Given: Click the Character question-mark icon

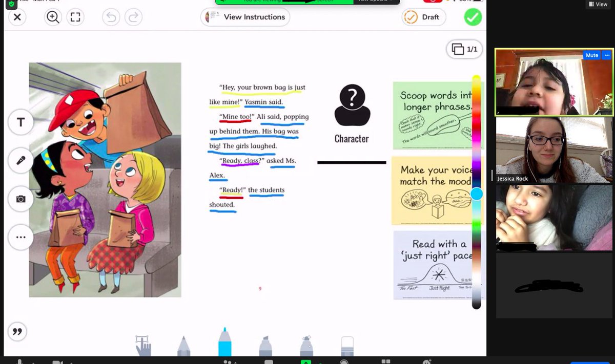Looking at the screenshot, I should [352, 105].
